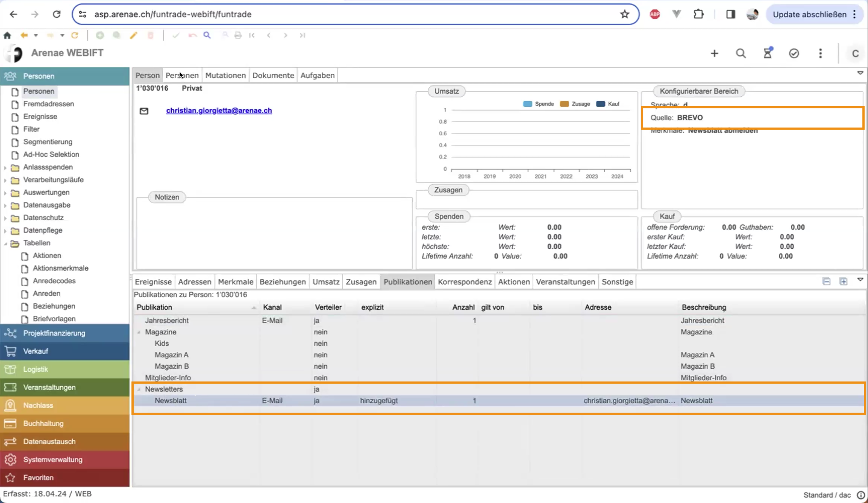Viewport: 868px width, 503px height.
Task: Select the Jahresbericht row in the publications table
Action: click(167, 321)
